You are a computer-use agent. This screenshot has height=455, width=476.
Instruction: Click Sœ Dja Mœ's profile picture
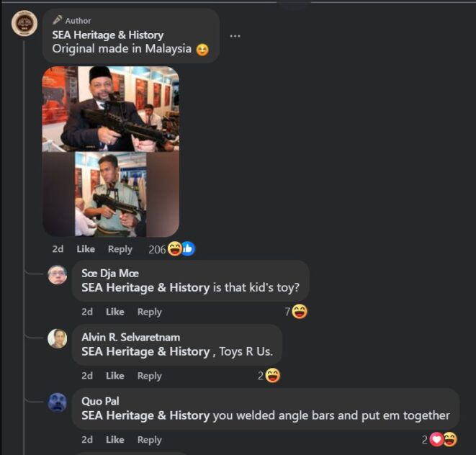58,275
